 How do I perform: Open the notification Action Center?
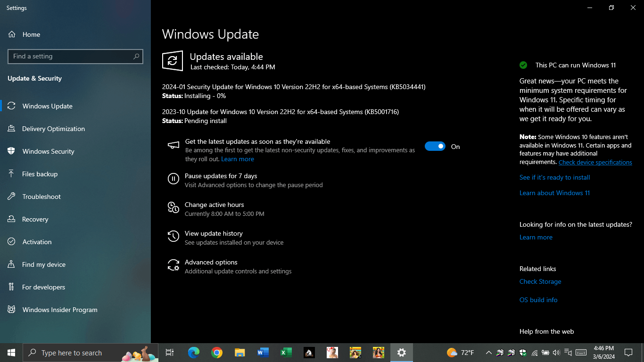point(628,353)
